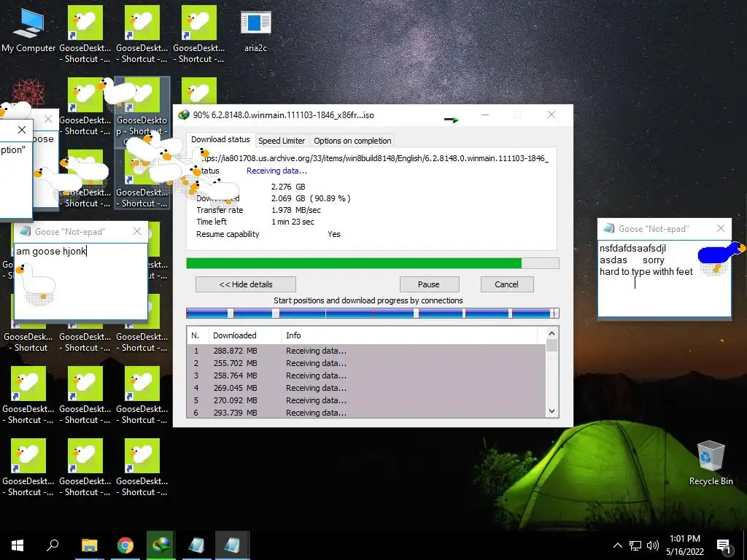Screen dimensions: 747x560
Task: Select GooseDesktop shortcut immediately left of aria2c
Action: [x=199, y=34]
